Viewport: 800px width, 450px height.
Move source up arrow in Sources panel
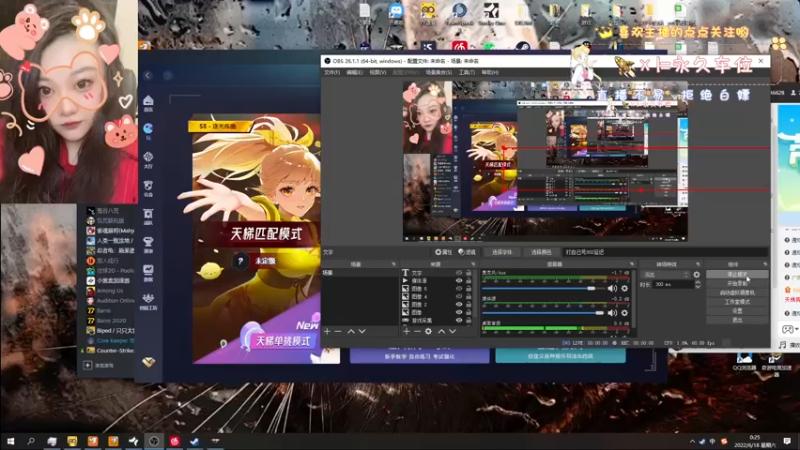click(441, 331)
